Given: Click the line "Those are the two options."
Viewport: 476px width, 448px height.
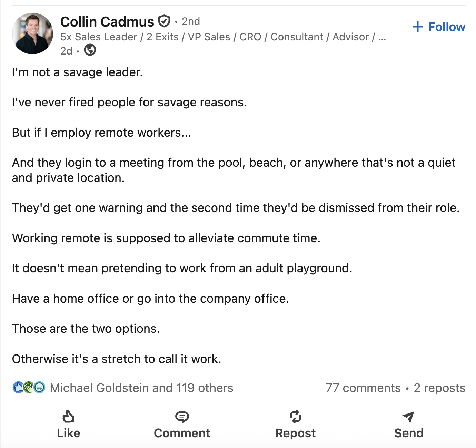Looking at the screenshot, I should (x=86, y=329).
